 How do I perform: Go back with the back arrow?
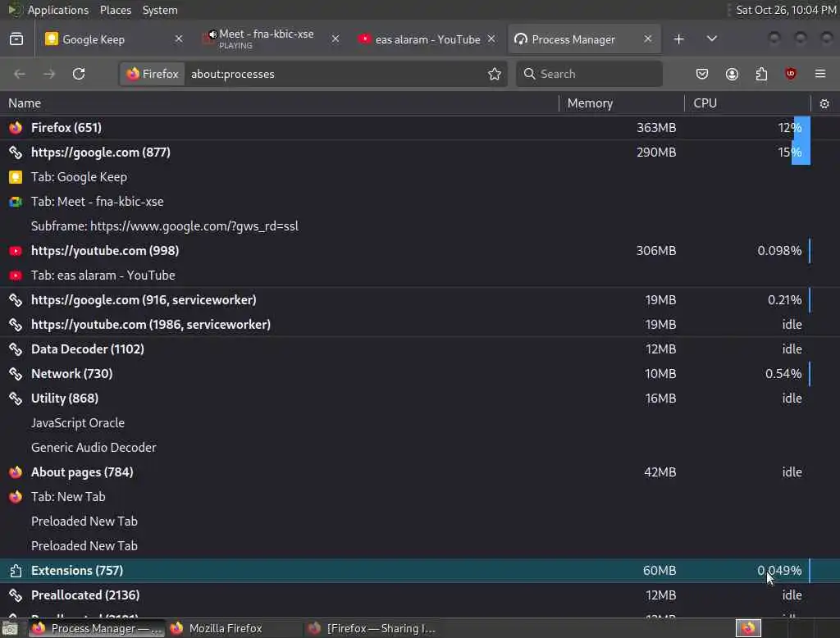(x=20, y=74)
